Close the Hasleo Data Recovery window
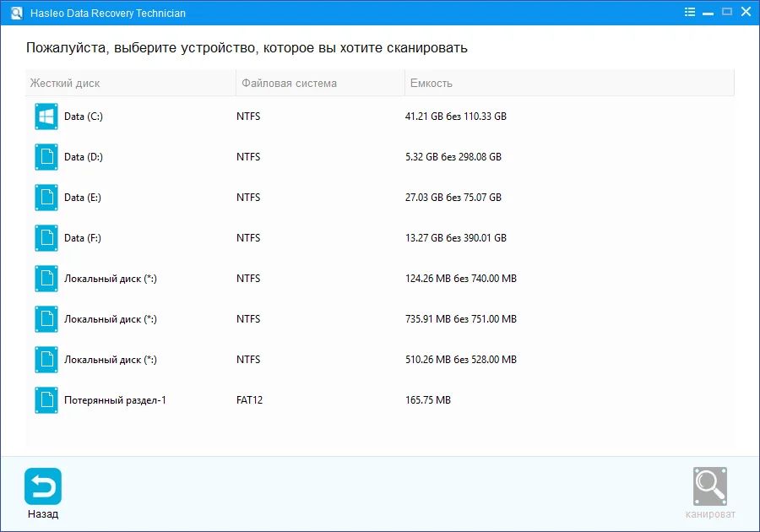This screenshot has height=532, width=760. (745, 13)
